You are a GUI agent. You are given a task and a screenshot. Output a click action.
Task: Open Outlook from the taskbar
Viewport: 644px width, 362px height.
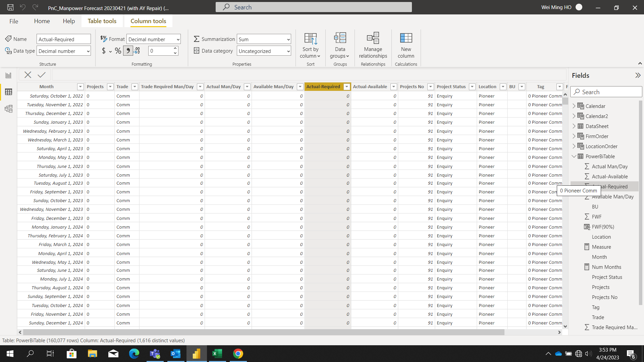tap(175, 354)
